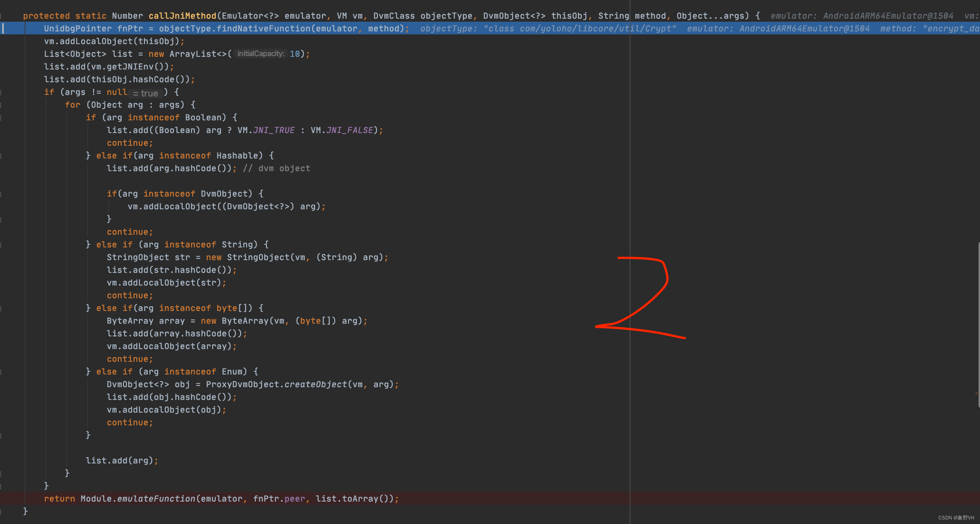The width and height of the screenshot is (980, 524).
Task: Click the list.add(str.hashCode()) statement
Action: (171, 270)
